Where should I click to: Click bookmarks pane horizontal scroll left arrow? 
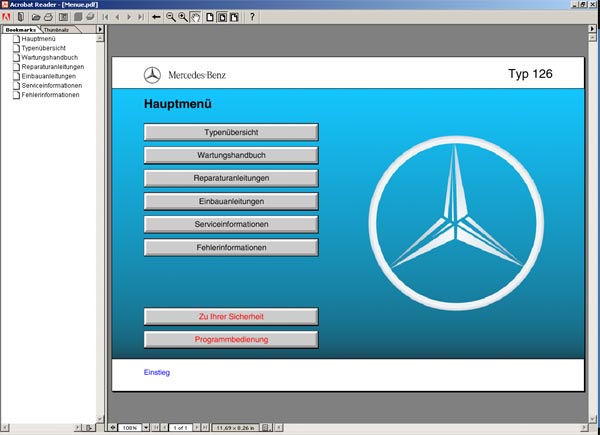click(5, 428)
